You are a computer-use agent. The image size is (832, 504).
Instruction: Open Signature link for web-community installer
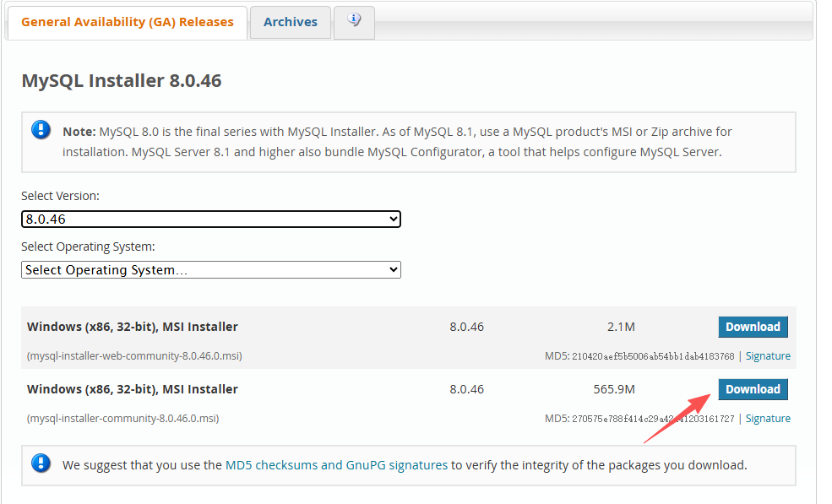click(768, 356)
